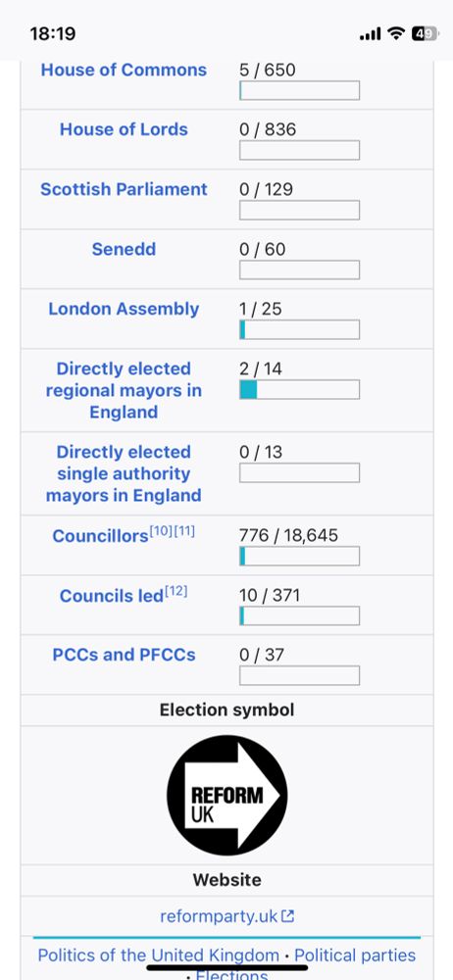This screenshot has height=980, width=453.
Task: Open citation reference 12 beside Councils led
Action: point(176,591)
